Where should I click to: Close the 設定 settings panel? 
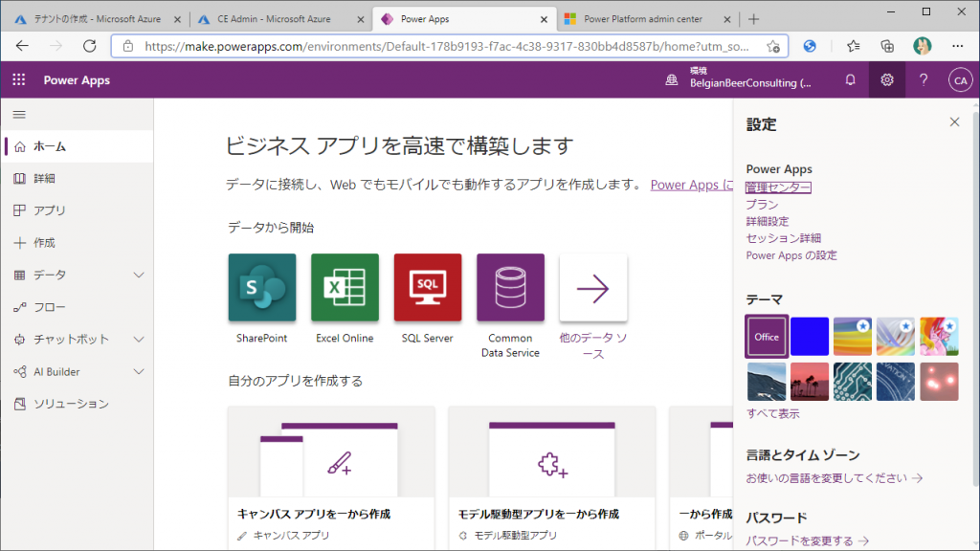[954, 121]
